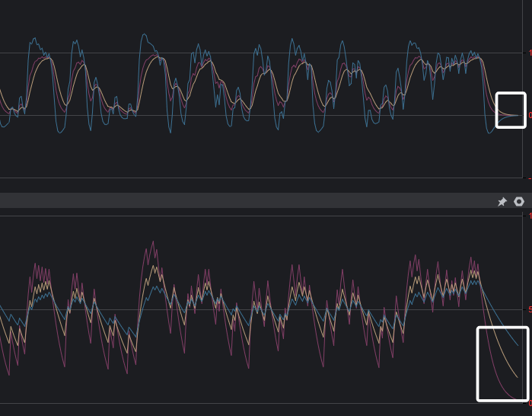Click the end point of tan line in lower chart
This screenshot has width=532, height=416.
[x=518, y=377]
